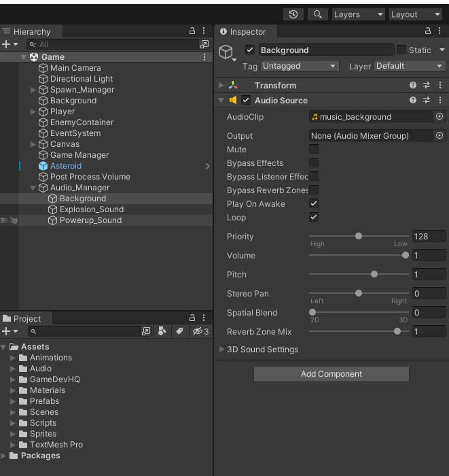The width and height of the screenshot is (449, 476).
Task: Click the Search magnifier in the top toolbar
Action: coord(317,14)
